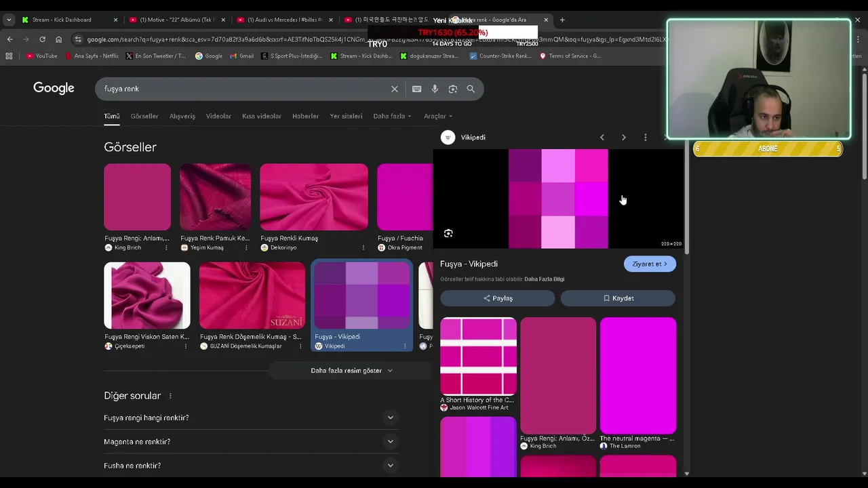Open Fuşya Renkli Kumaş Dekorinyo thumbnail

314,197
